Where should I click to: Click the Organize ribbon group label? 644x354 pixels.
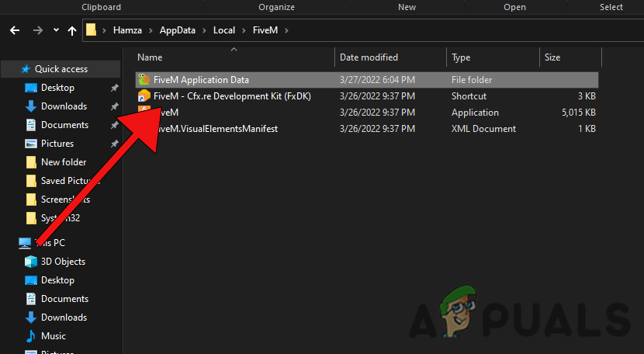point(276,7)
